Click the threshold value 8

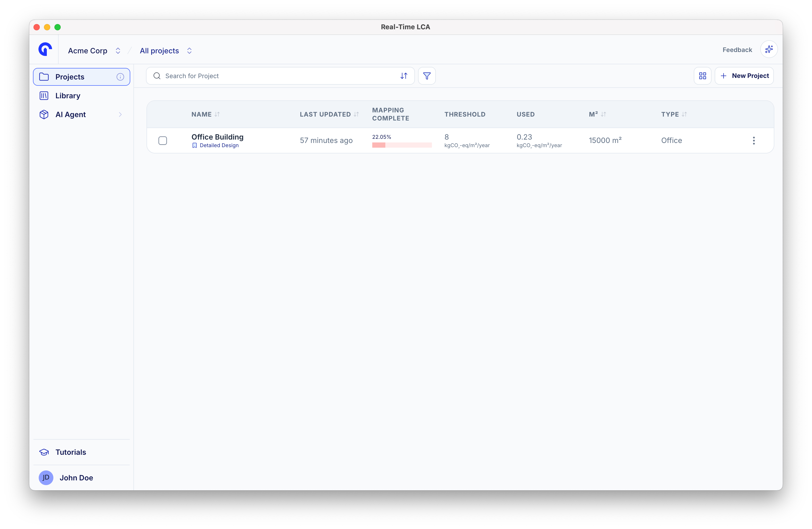(x=446, y=137)
